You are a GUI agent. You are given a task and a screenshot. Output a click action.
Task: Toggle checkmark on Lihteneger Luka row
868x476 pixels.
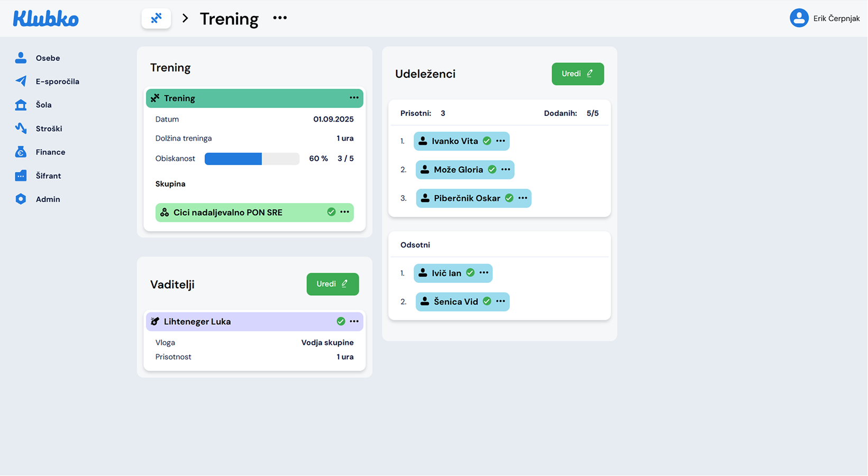pos(341,322)
